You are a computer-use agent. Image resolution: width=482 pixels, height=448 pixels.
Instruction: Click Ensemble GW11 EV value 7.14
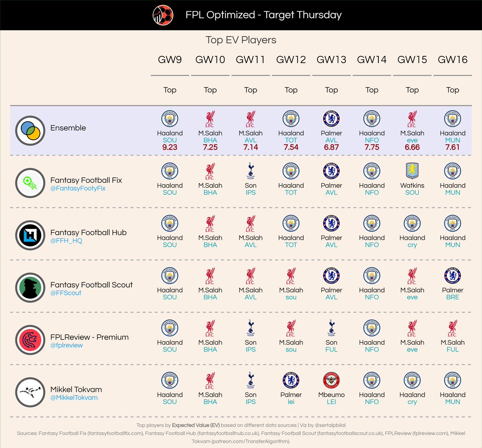(251, 147)
